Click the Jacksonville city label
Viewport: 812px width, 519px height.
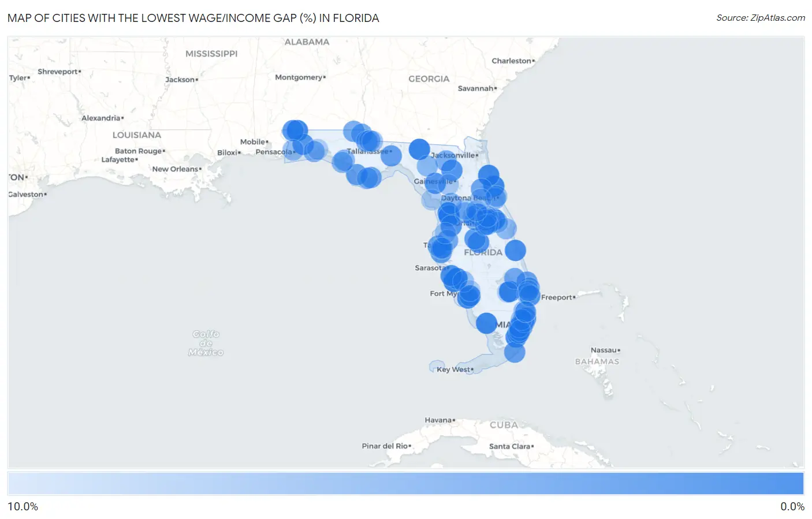click(x=454, y=155)
